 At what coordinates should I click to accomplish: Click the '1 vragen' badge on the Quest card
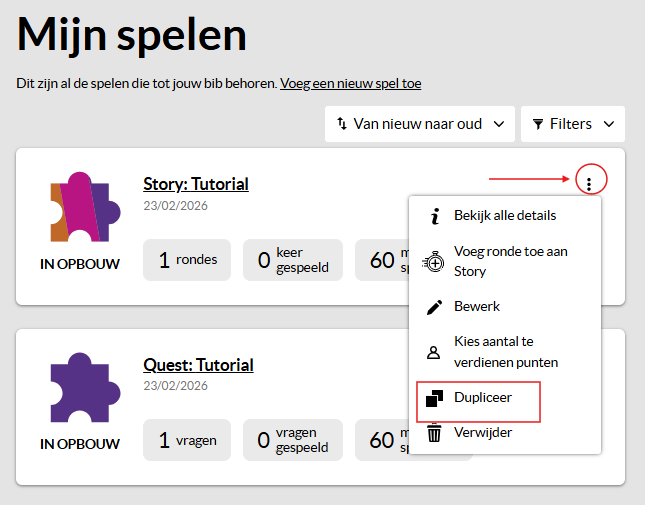click(x=187, y=441)
